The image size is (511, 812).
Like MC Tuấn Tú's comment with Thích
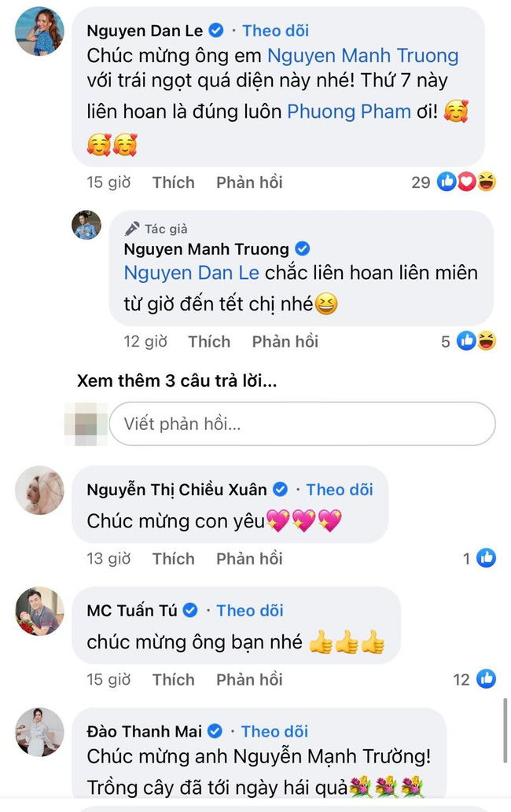coord(173,679)
